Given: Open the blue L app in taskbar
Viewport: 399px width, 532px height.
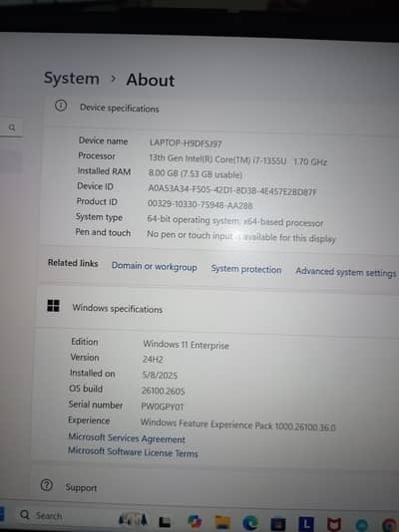Looking at the screenshot, I should [306, 524].
